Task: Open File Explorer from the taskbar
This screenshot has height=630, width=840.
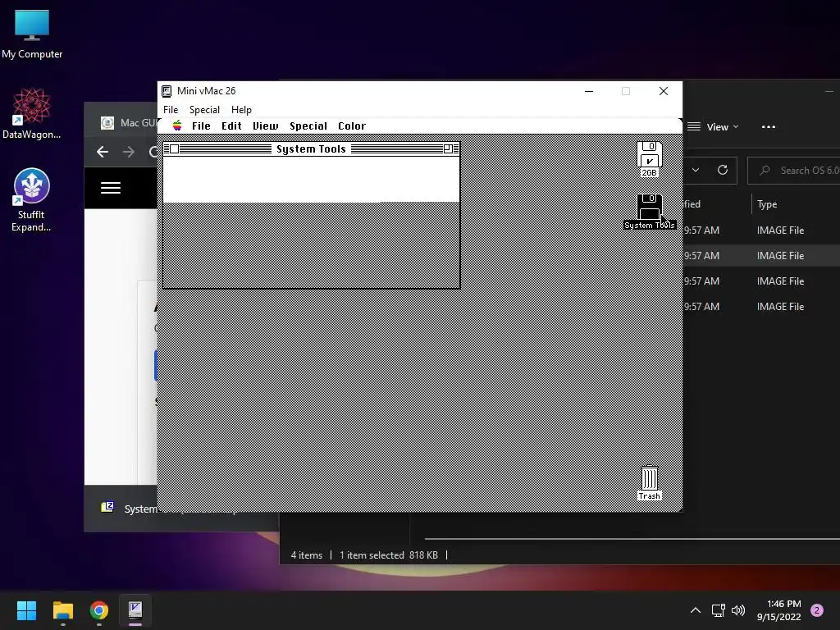Action: pyautogui.click(x=62, y=610)
